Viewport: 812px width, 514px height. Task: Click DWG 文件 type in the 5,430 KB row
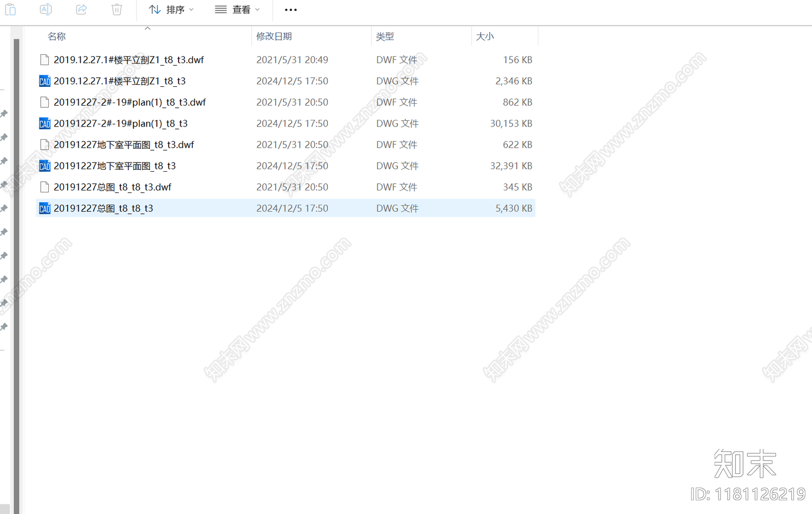click(397, 208)
